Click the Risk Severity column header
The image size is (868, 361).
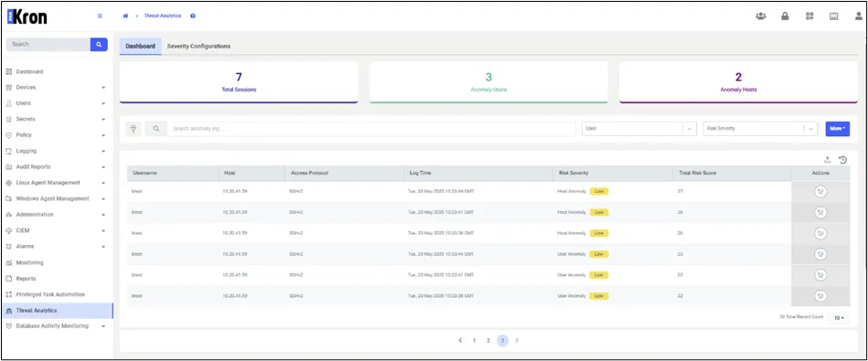(612, 173)
